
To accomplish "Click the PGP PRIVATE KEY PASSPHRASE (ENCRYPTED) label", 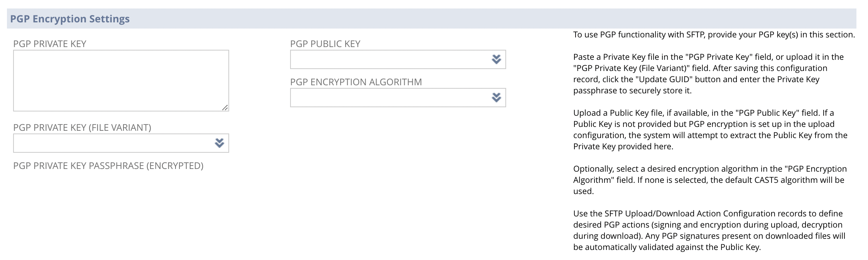I will (108, 166).
